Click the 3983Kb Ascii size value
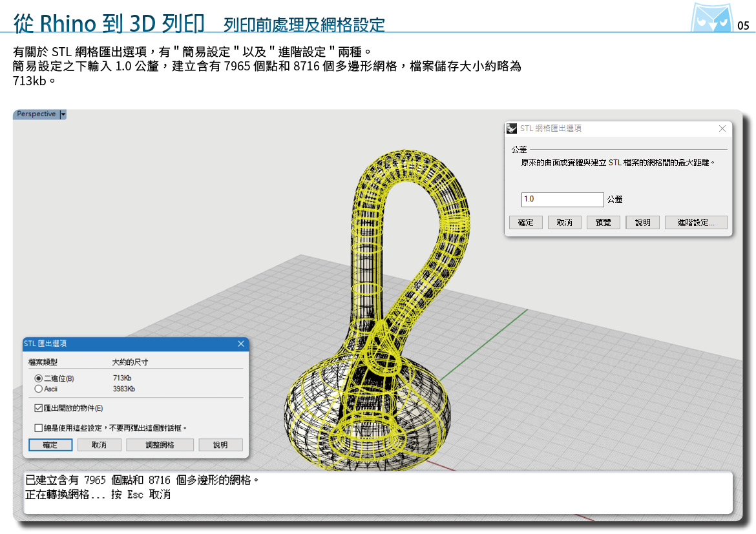The width and height of the screenshot is (756, 534). click(x=124, y=389)
